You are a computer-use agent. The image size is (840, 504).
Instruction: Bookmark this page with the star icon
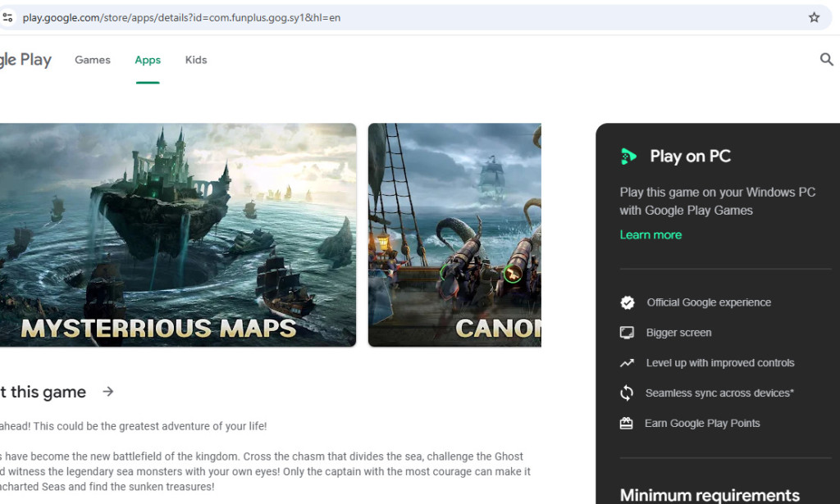[813, 16]
